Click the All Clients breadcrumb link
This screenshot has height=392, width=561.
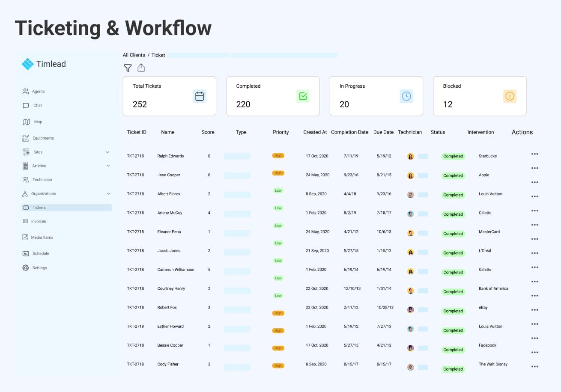(x=134, y=55)
